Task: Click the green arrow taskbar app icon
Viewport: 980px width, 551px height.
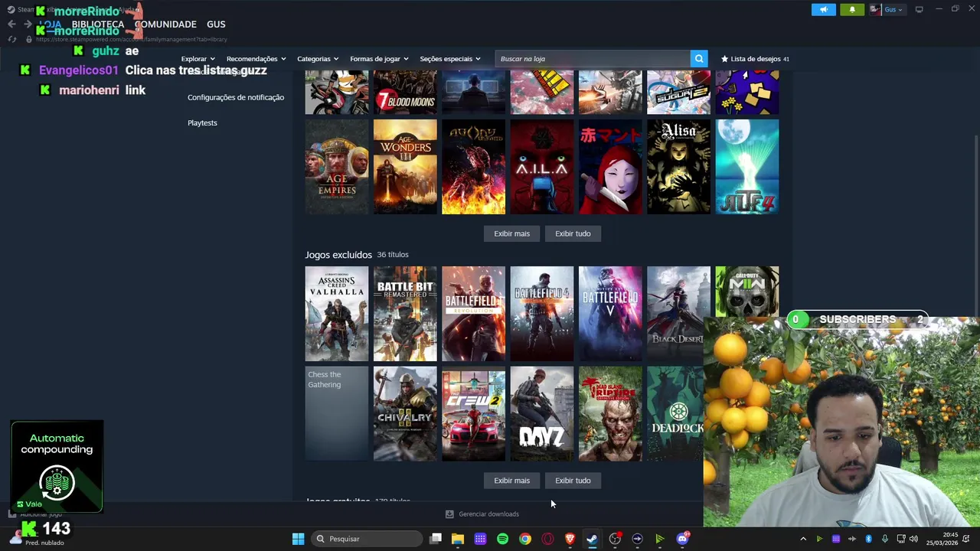Action: 659,539
